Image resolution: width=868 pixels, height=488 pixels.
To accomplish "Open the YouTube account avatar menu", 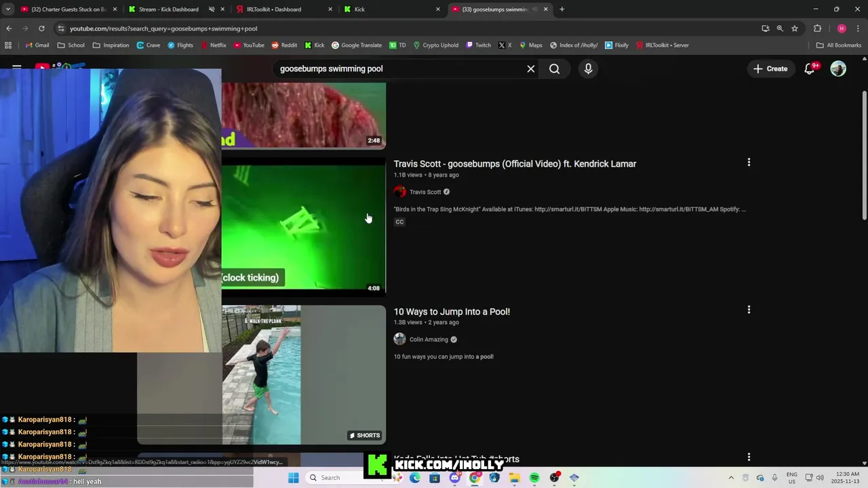I will click(x=838, y=68).
